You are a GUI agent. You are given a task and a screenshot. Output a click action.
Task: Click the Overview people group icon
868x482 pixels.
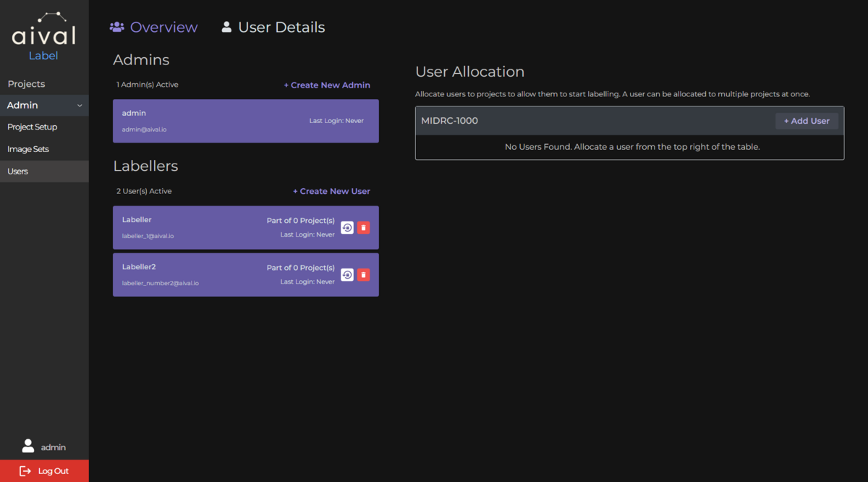[x=116, y=27]
